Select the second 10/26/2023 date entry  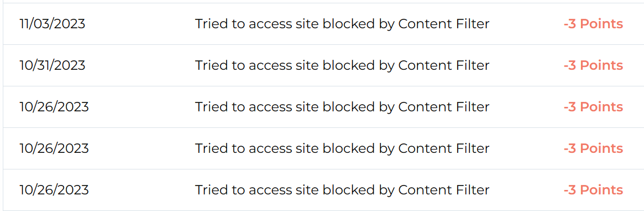(x=54, y=148)
